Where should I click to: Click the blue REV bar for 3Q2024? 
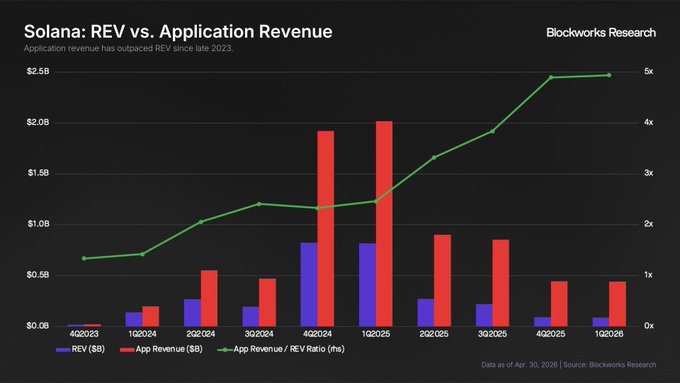(251, 317)
